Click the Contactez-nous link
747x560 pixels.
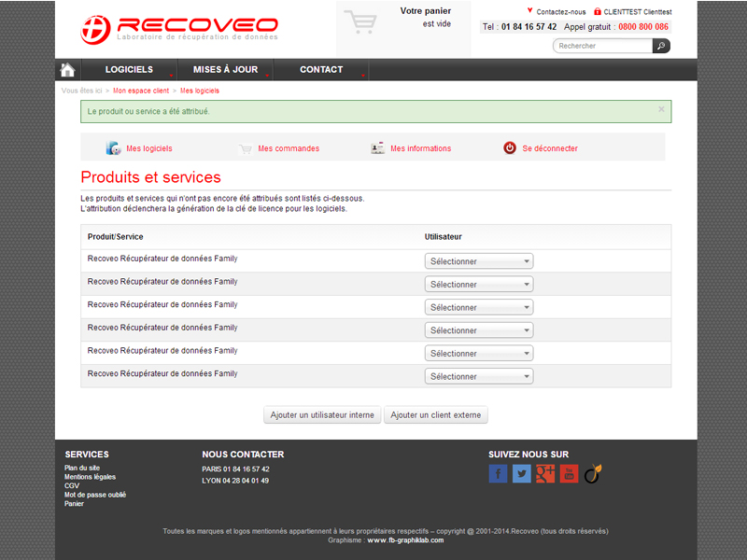click(561, 12)
